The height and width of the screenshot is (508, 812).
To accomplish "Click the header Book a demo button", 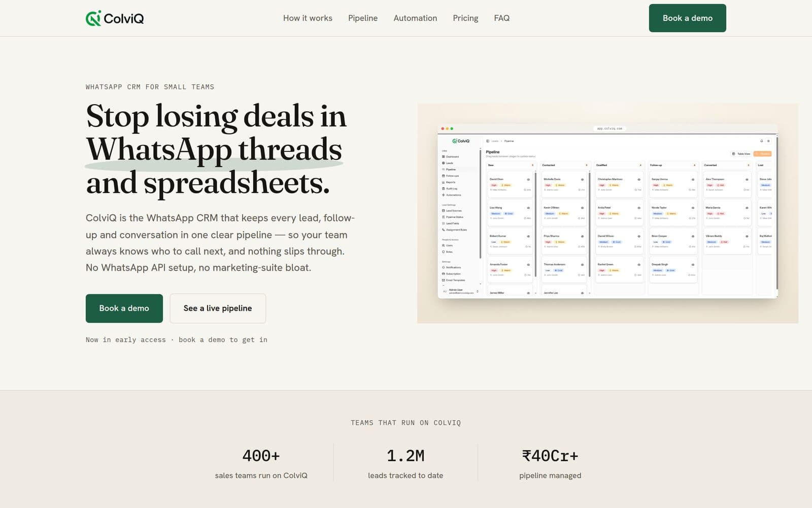I will coord(687,18).
